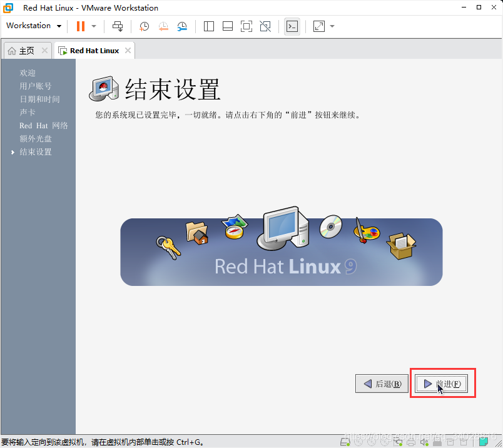Toggle the console view button

click(292, 26)
